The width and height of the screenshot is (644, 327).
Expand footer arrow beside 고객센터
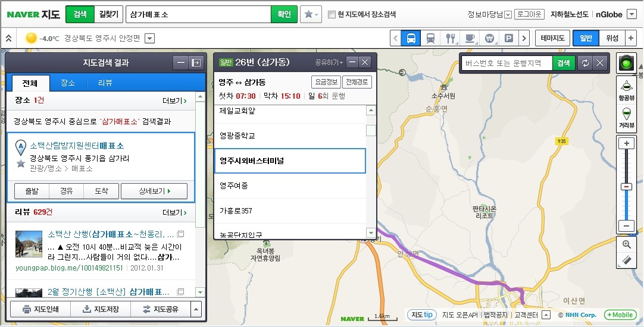546,315
